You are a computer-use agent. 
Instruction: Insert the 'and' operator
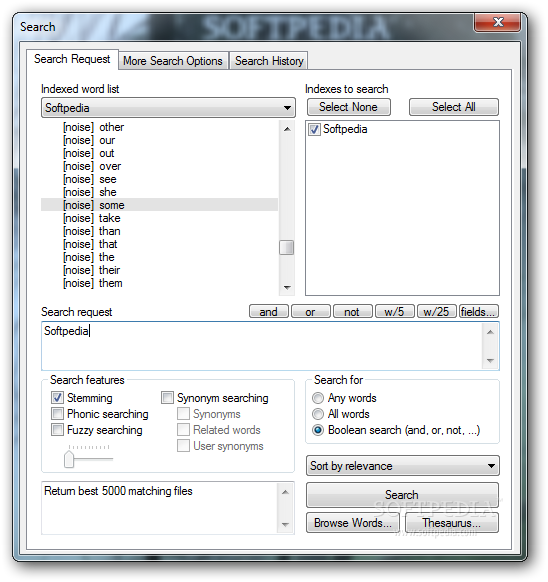[x=268, y=312]
